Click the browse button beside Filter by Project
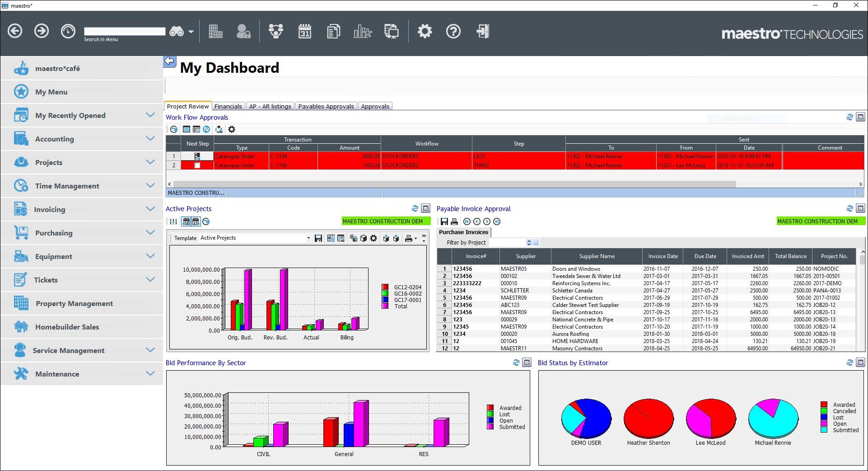 coord(536,243)
